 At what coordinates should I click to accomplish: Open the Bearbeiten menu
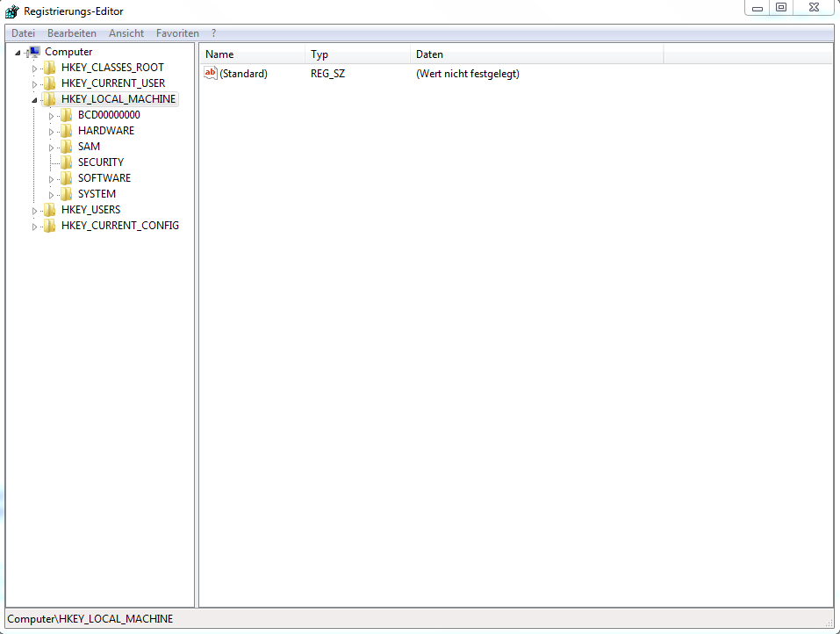point(72,32)
